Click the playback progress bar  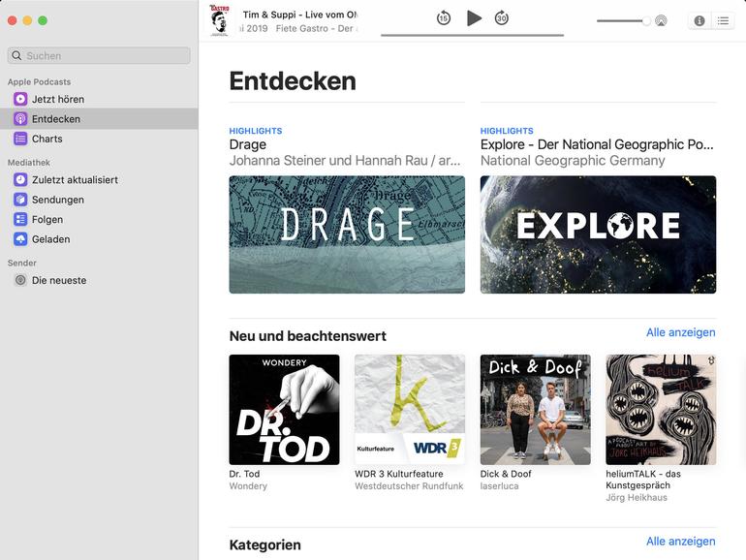(473, 35)
